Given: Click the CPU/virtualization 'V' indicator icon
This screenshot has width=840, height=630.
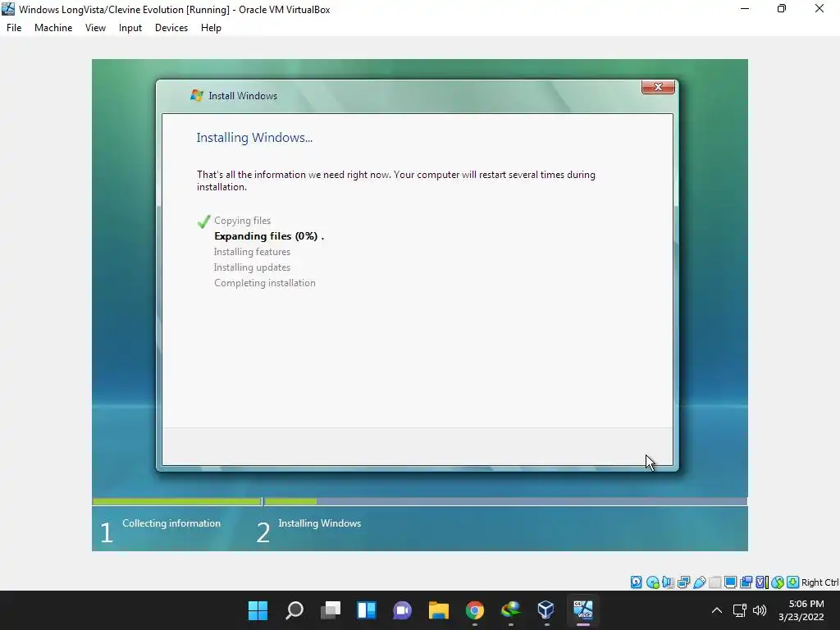Looking at the screenshot, I should 761,582.
